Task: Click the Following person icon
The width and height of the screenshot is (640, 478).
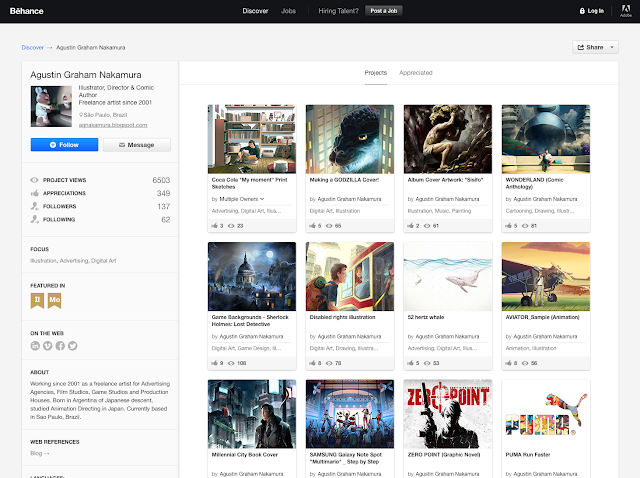Action: [x=34, y=219]
